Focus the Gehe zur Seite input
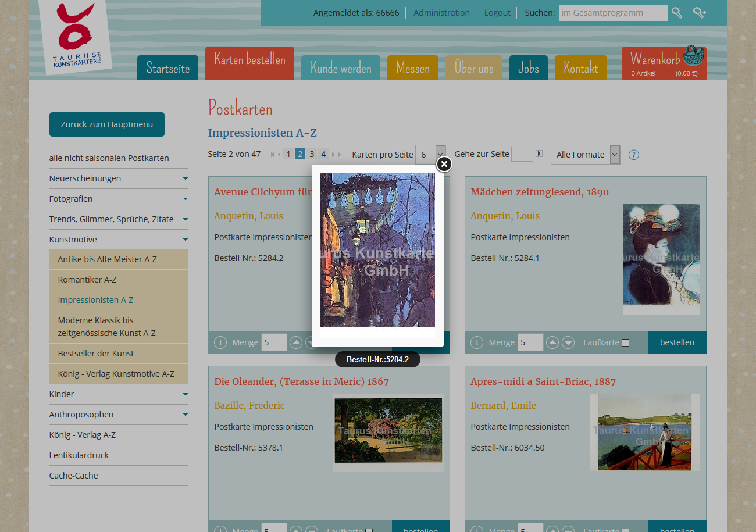 522,154
